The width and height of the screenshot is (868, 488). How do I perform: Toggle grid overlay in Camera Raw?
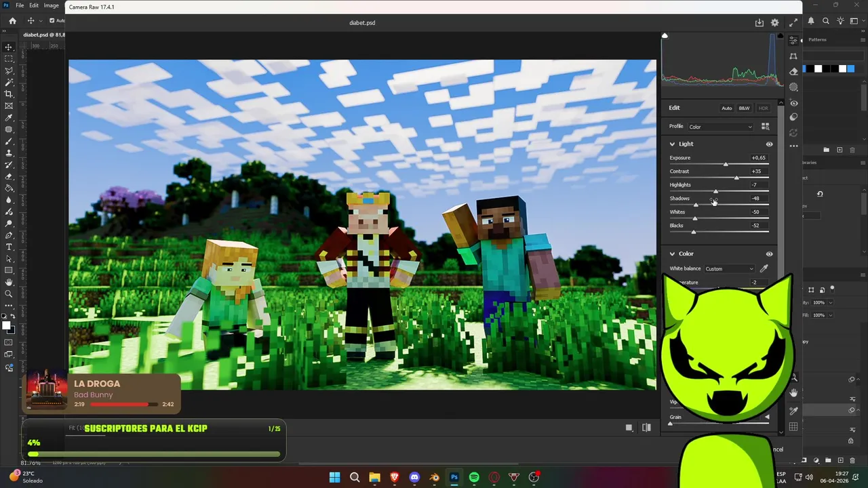click(793, 427)
